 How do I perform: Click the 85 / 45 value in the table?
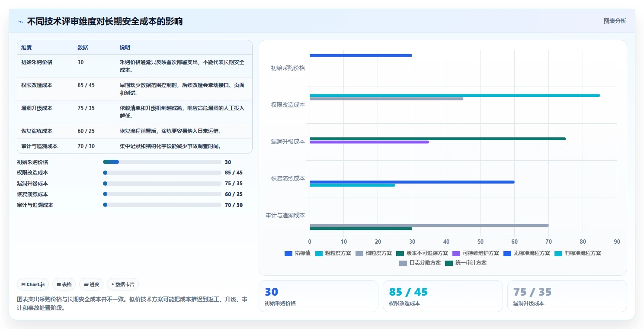point(86,85)
